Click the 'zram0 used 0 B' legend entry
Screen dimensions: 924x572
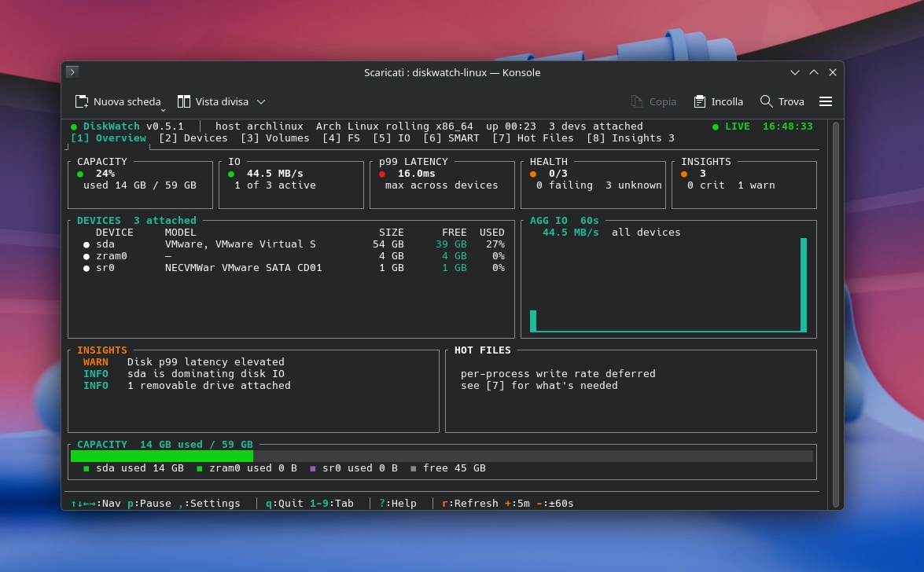tap(247, 467)
